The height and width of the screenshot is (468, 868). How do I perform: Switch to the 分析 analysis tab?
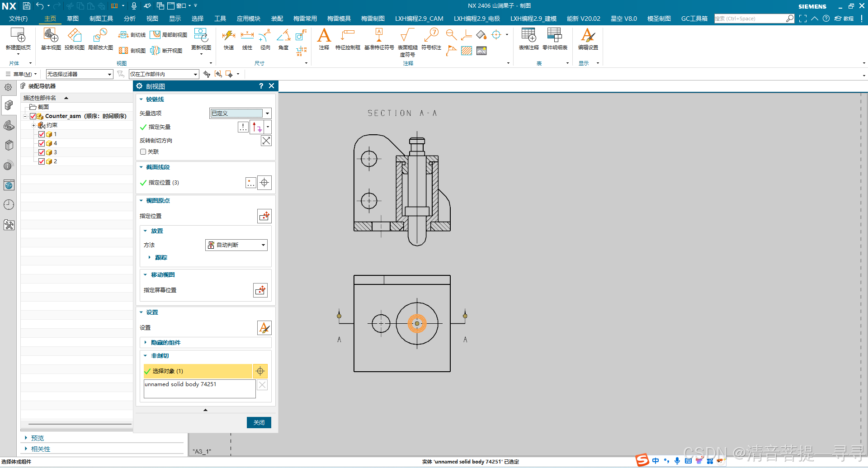click(130, 19)
